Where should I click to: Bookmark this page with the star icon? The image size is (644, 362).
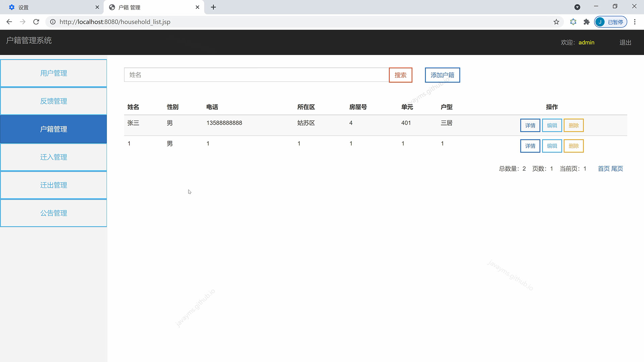click(556, 22)
